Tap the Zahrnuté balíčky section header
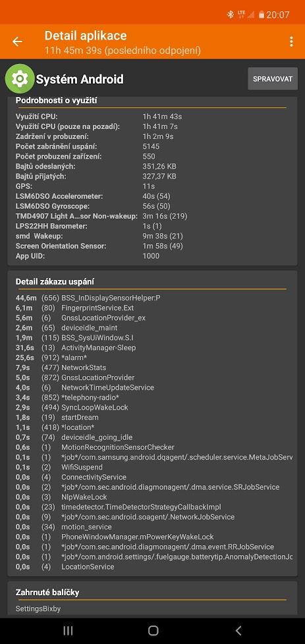 pyautogui.click(x=47, y=592)
